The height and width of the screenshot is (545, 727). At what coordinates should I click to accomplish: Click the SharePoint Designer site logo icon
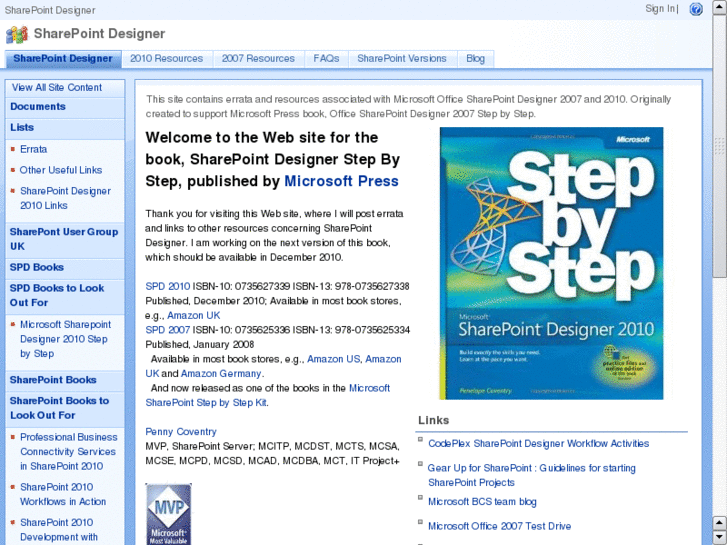point(17,35)
